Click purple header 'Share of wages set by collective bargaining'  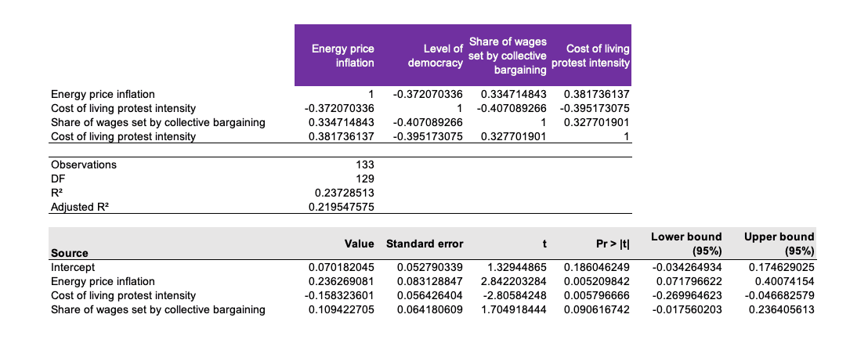508,56
